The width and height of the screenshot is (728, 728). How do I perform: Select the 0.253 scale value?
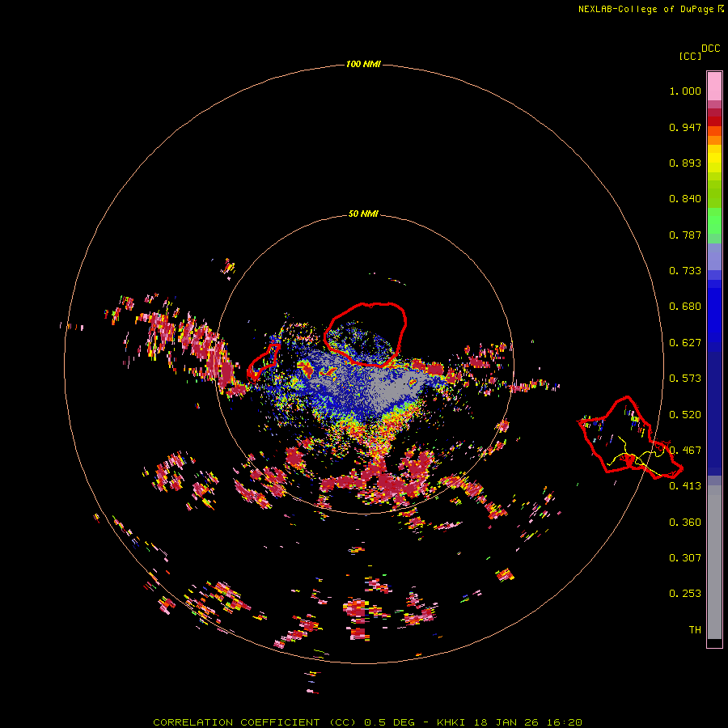(685, 594)
